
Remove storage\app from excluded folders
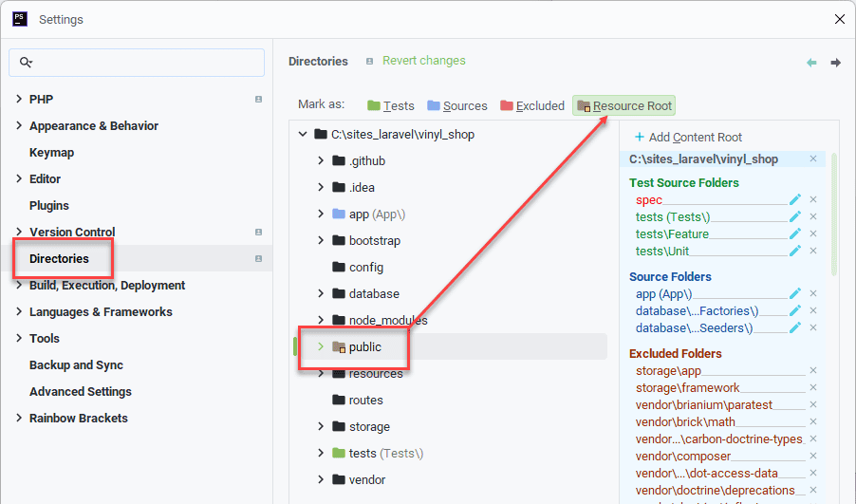point(813,371)
